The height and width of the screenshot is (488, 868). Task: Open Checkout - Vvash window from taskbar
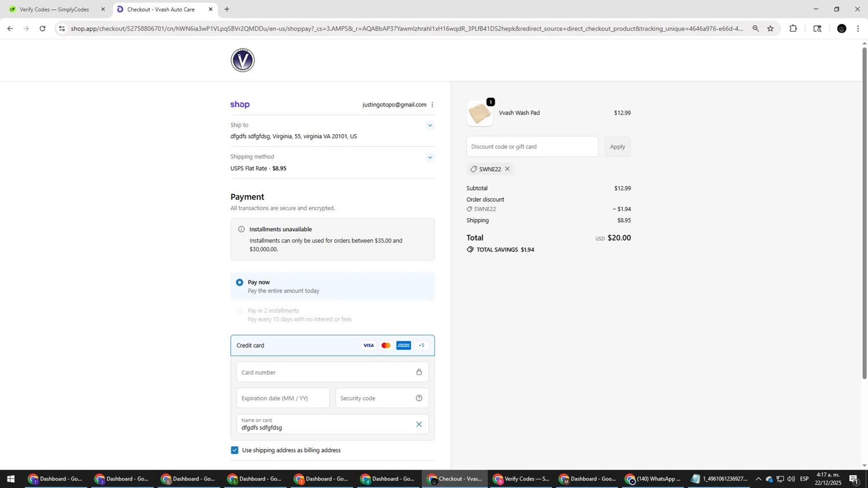pyautogui.click(x=455, y=479)
